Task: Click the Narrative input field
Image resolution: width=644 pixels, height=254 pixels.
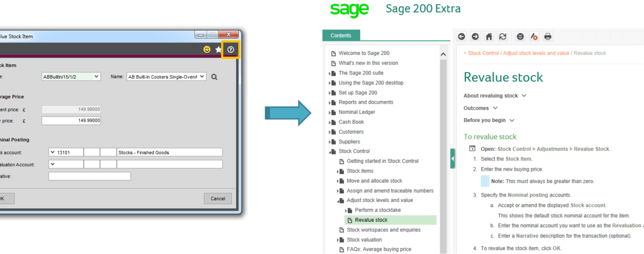Action: click(x=90, y=176)
